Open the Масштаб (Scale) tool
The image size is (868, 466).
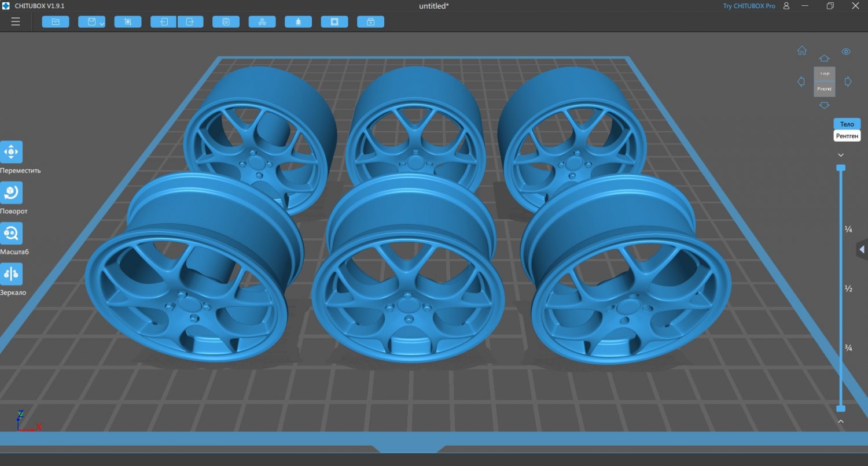point(13,233)
